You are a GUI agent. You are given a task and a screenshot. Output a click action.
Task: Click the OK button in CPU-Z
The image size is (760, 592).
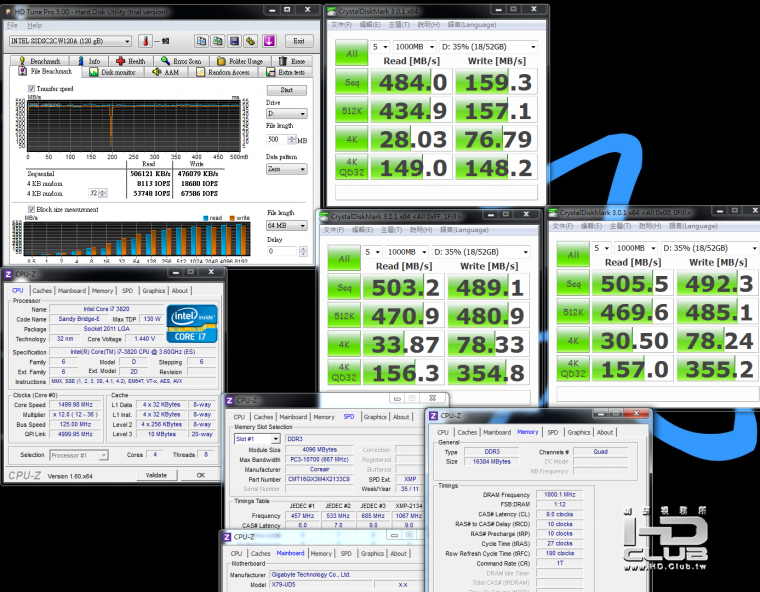click(201, 475)
